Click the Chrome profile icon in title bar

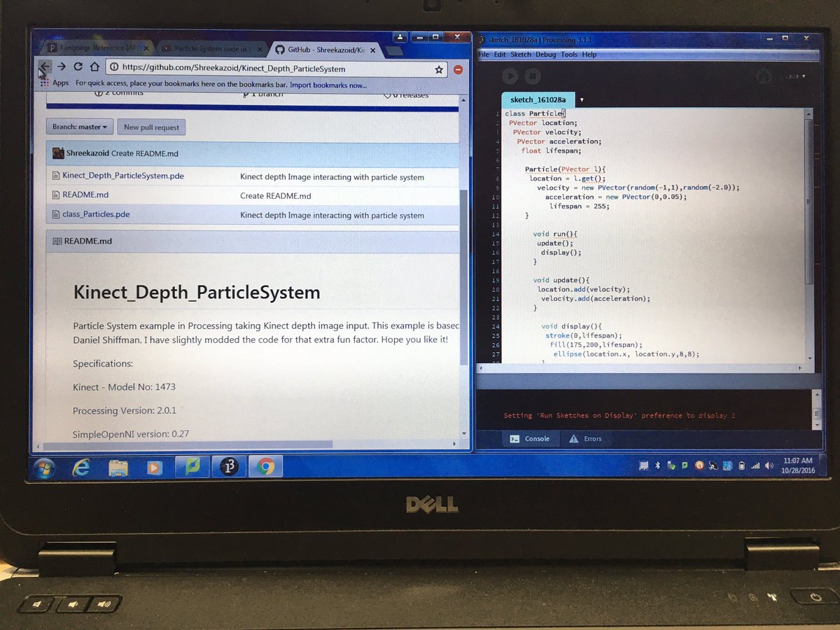click(400, 36)
